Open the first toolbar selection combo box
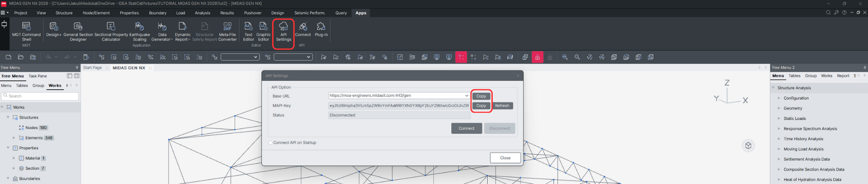This screenshot has width=868, height=184. coord(240,57)
